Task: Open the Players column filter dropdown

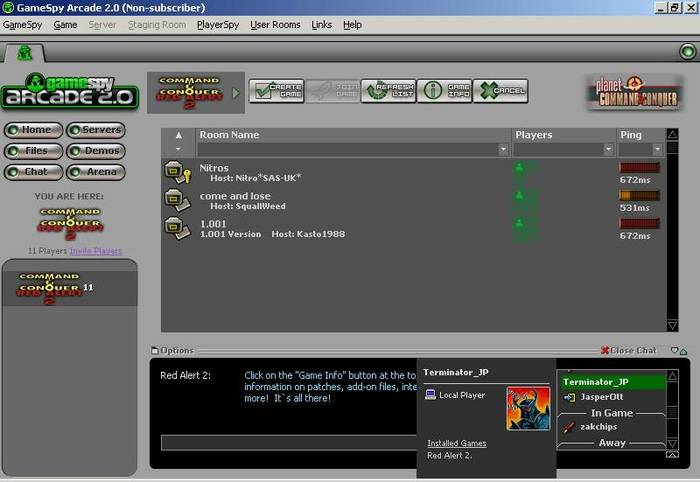Action: [608, 150]
